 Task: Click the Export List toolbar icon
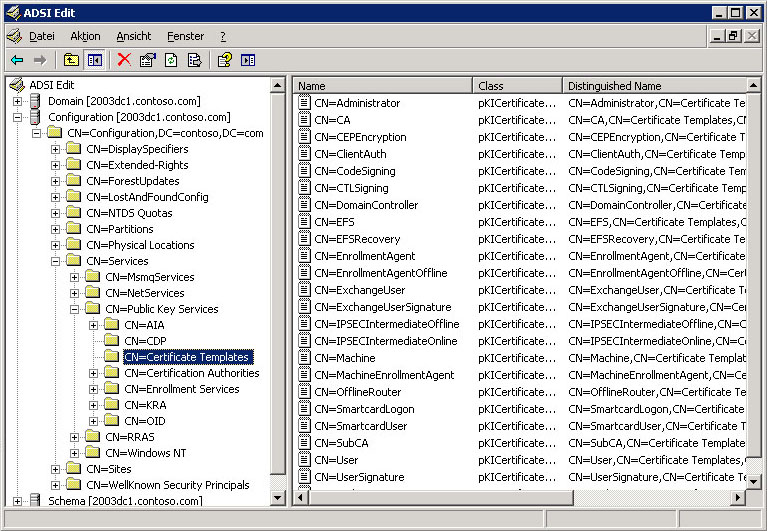[x=195, y=60]
